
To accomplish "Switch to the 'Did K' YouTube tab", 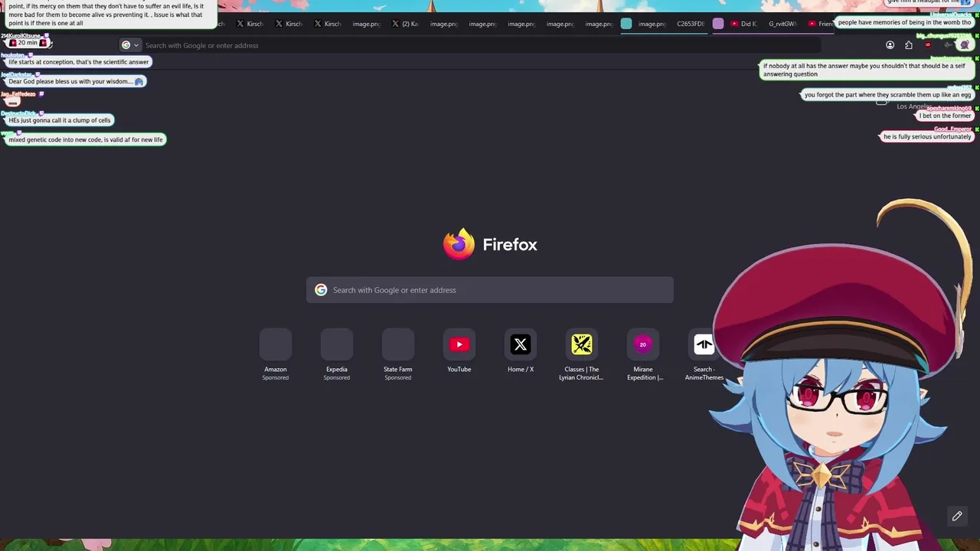I will pyautogui.click(x=743, y=24).
